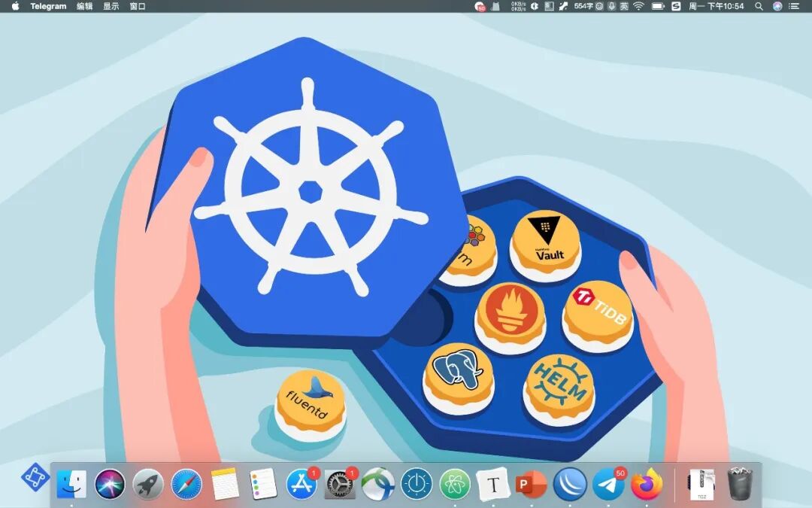Open the blue curved-lines app in Dock
Screen dimensions: 812x508
[570, 484]
